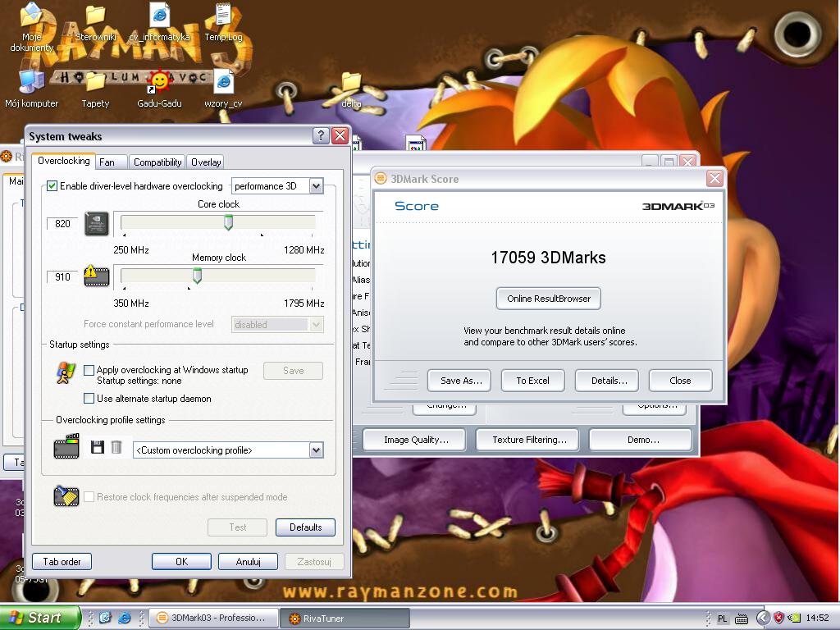The image size is (840, 630).
Task: Export score with To Excel button
Action: tap(532, 381)
